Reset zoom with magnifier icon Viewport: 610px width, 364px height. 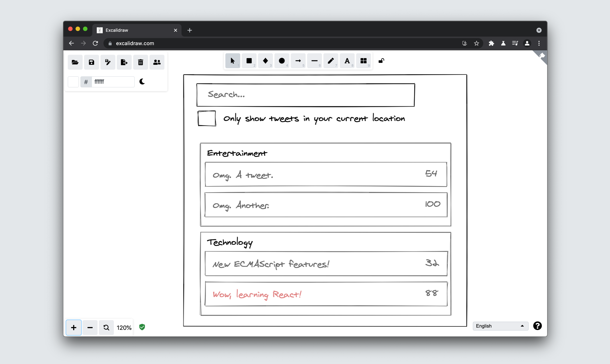106,327
